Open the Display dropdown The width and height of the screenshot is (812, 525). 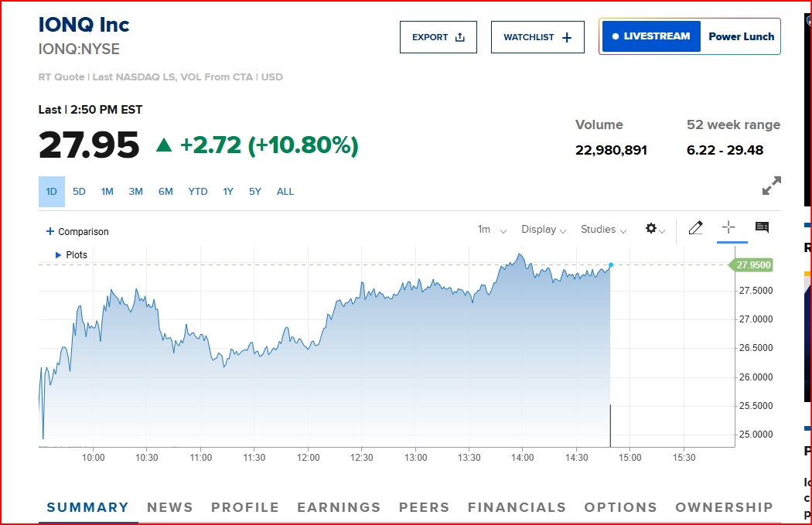click(x=544, y=230)
